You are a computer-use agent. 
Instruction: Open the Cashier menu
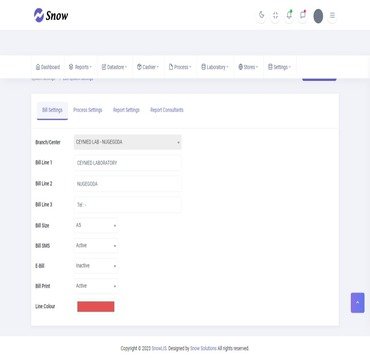click(148, 67)
